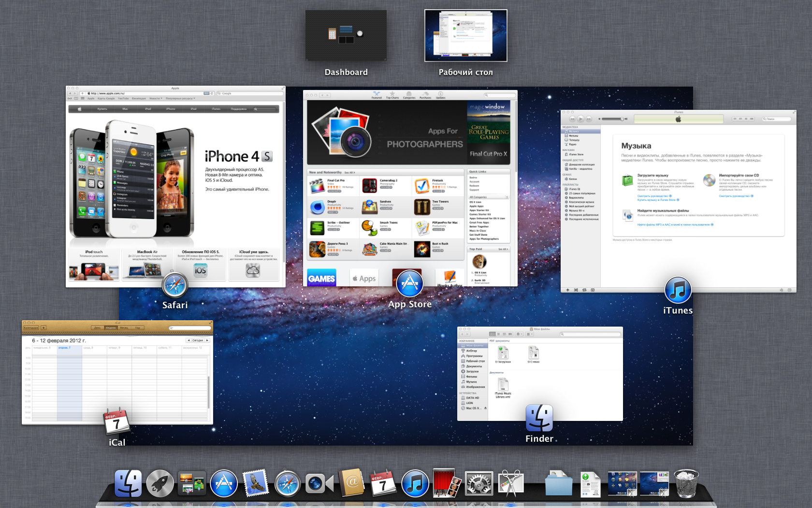The image size is (812, 508).
Task: Select Dashboard space thumbnail
Action: (x=346, y=35)
